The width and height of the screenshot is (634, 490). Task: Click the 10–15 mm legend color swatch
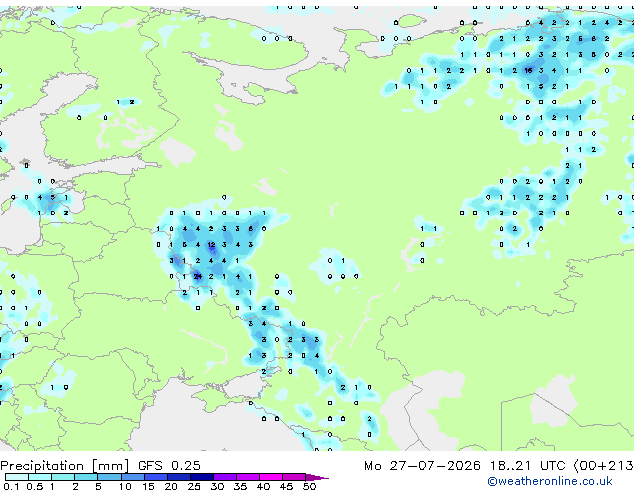tap(132, 477)
